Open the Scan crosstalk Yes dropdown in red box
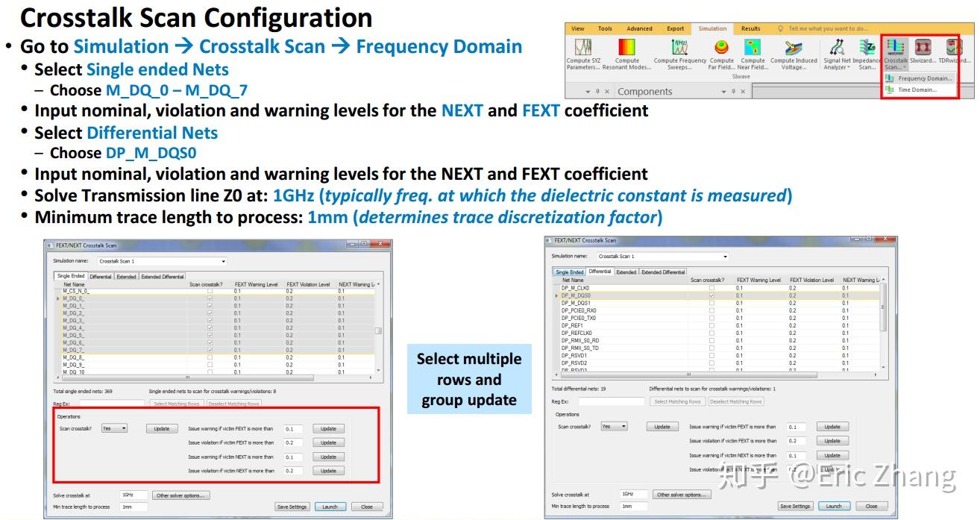This screenshot has width=980, height=520. [x=114, y=428]
